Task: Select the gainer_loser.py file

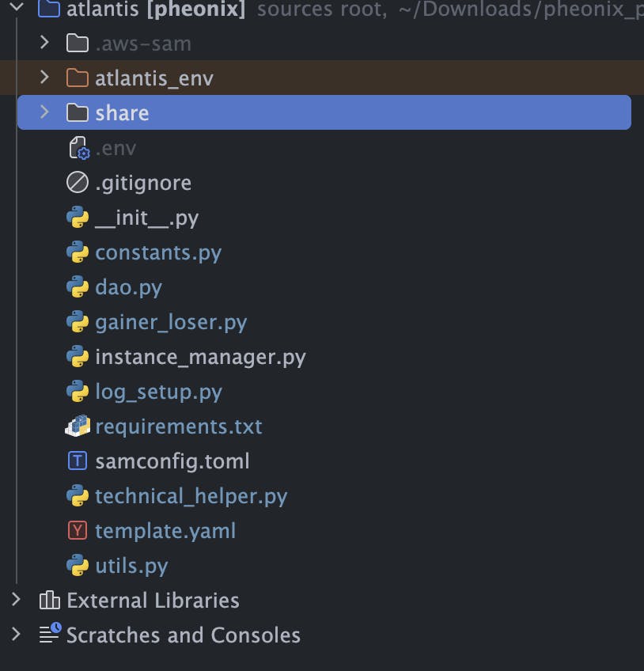Action: click(171, 322)
